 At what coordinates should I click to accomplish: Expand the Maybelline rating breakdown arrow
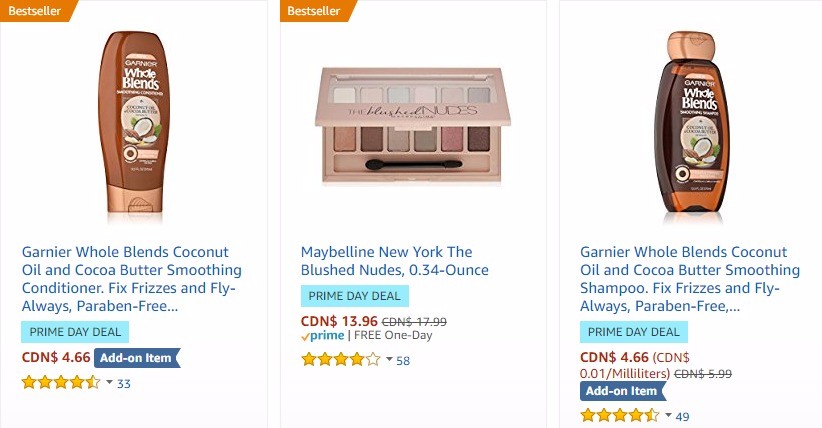pos(389,359)
